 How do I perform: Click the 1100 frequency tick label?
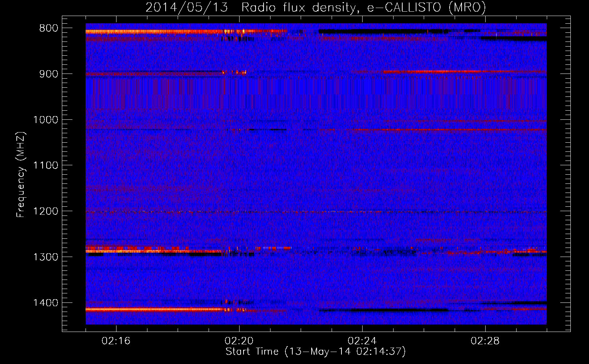(x=46, y=166)
